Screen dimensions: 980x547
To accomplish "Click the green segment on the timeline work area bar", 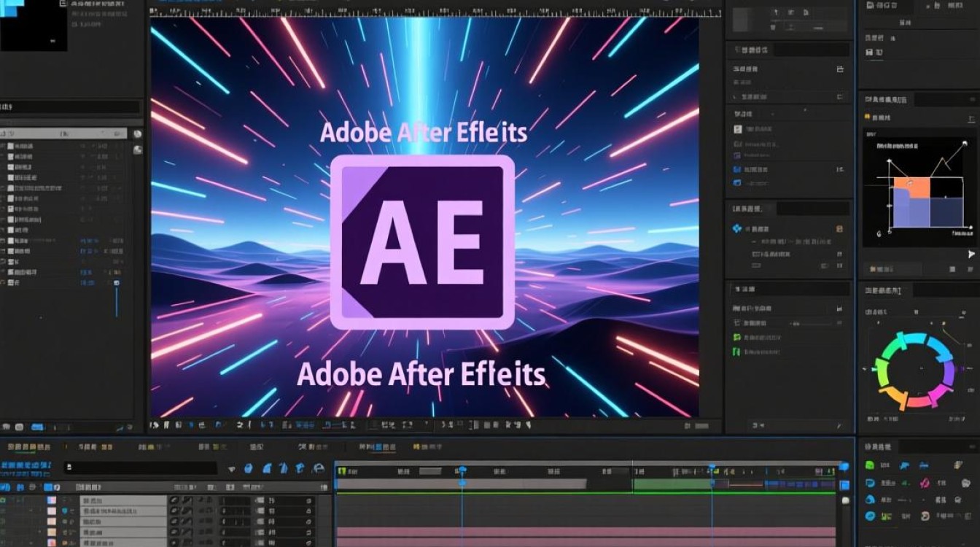I will point(672,484).
